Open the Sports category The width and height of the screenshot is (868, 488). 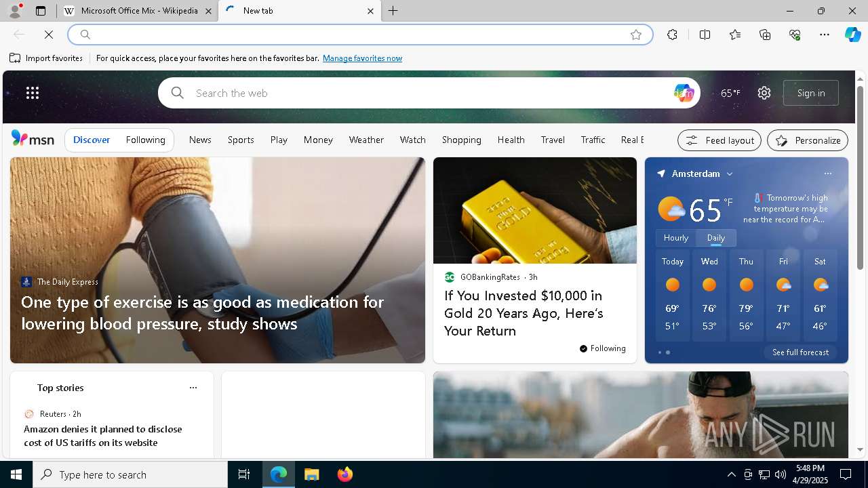click(x=241, y=140)
